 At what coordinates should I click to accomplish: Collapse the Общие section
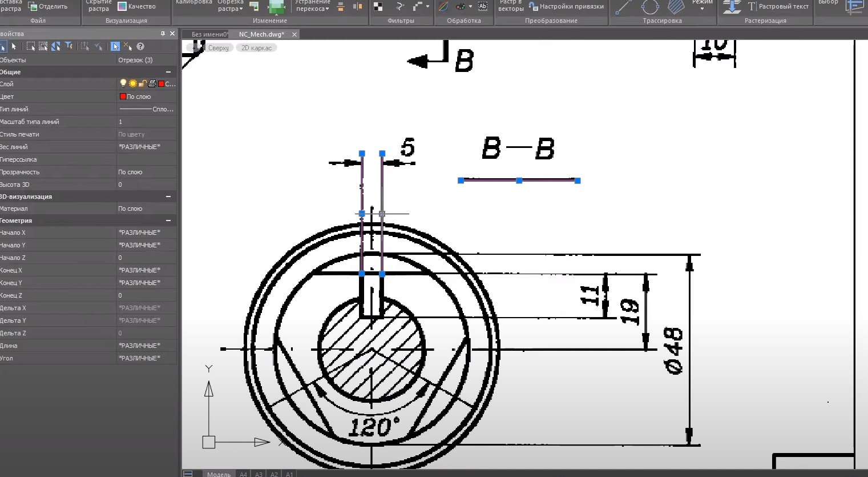[168, 72]
